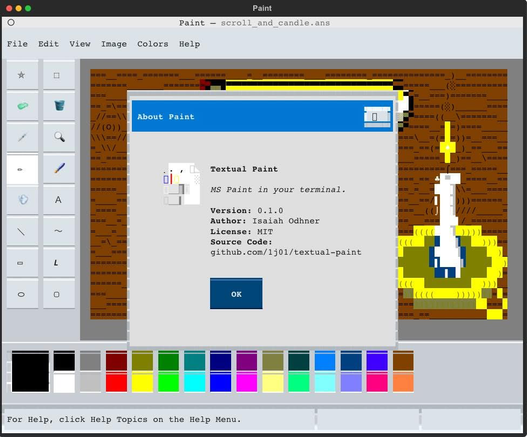Pick the Pick Color eyedropper tool

click(x=22, y=137)
